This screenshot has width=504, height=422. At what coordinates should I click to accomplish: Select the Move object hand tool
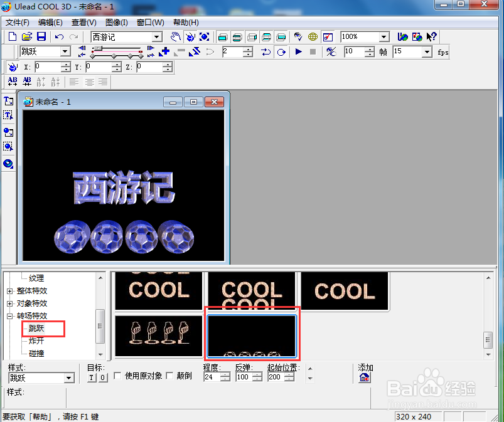tap(176, 36)
